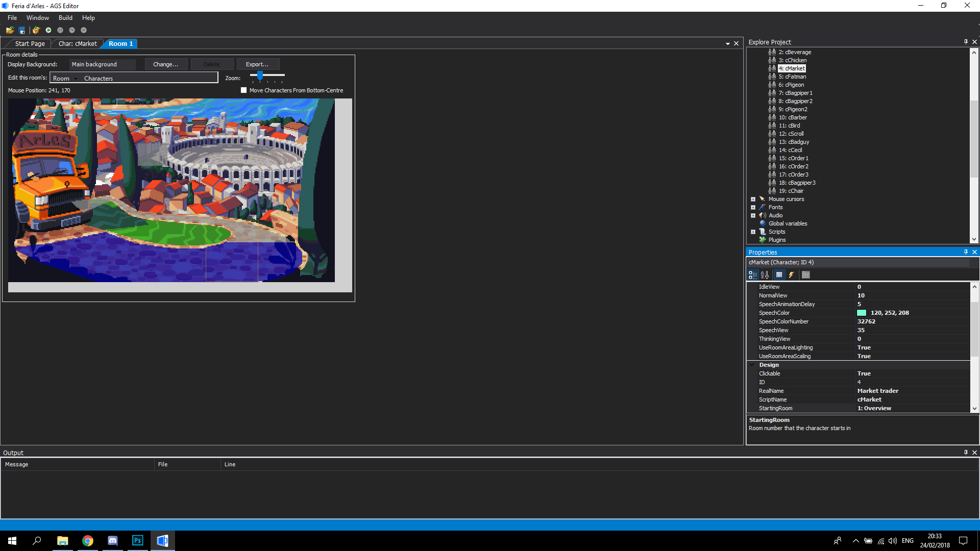
Task: Click the Pause debugger toolbar icon
Action: [60, 30]
